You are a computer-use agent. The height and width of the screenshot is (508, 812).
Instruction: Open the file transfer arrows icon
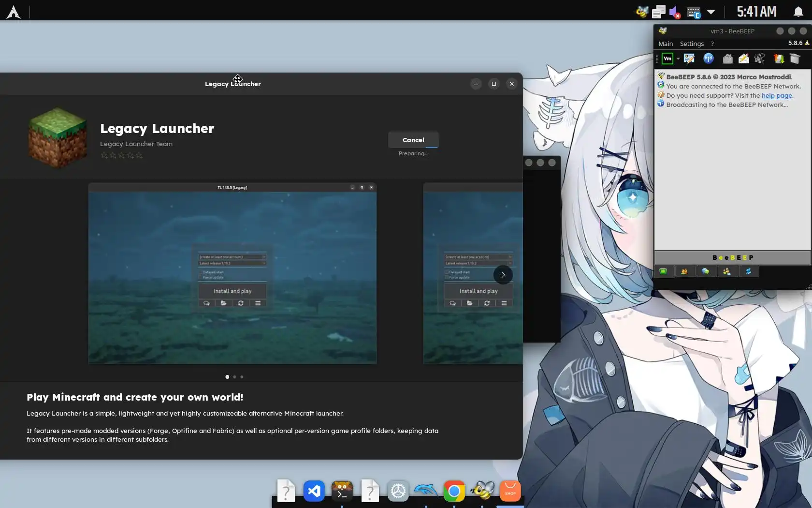[x=779, y=59]
